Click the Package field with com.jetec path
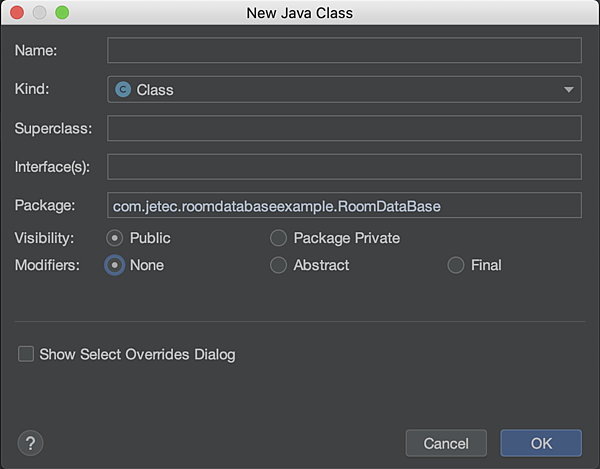This screenshot has height=469, width=600. tap(344, 205)
